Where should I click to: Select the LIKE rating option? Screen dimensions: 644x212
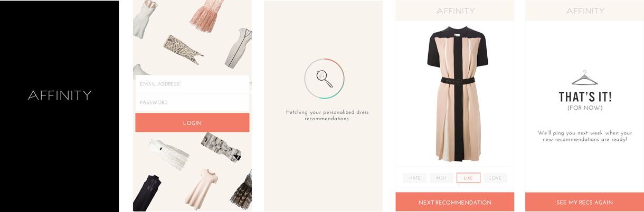(468, 178)
